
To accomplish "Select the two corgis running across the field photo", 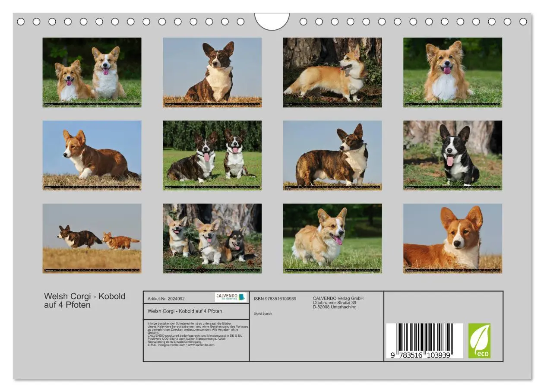I will [92, 238].
